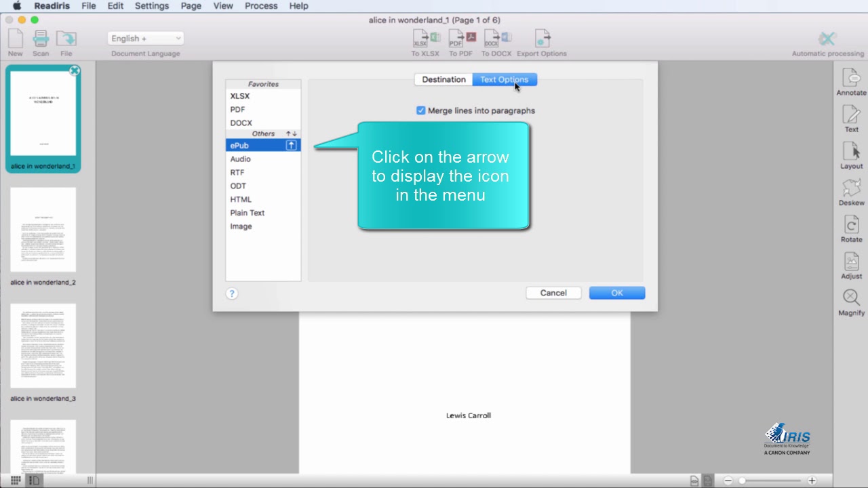Click the help question mark button
The width and height of the screenshot is (868, 488).
click(x=232, y=293)
